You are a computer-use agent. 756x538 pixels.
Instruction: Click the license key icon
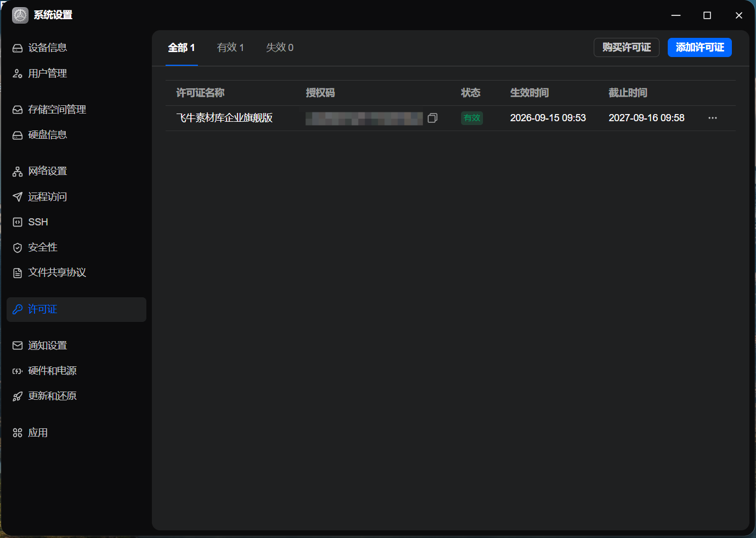[x=18, y=309]
